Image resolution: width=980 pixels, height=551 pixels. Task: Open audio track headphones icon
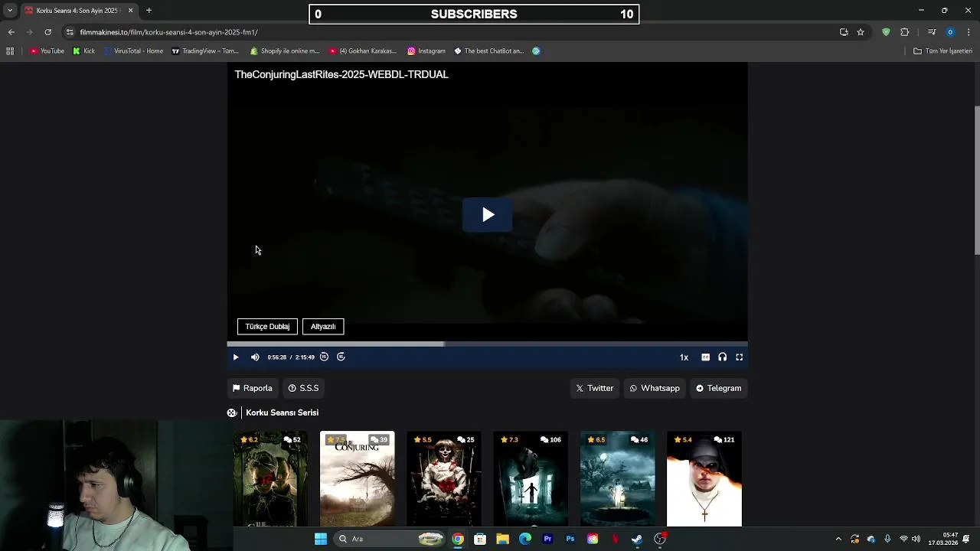[722, 357]
